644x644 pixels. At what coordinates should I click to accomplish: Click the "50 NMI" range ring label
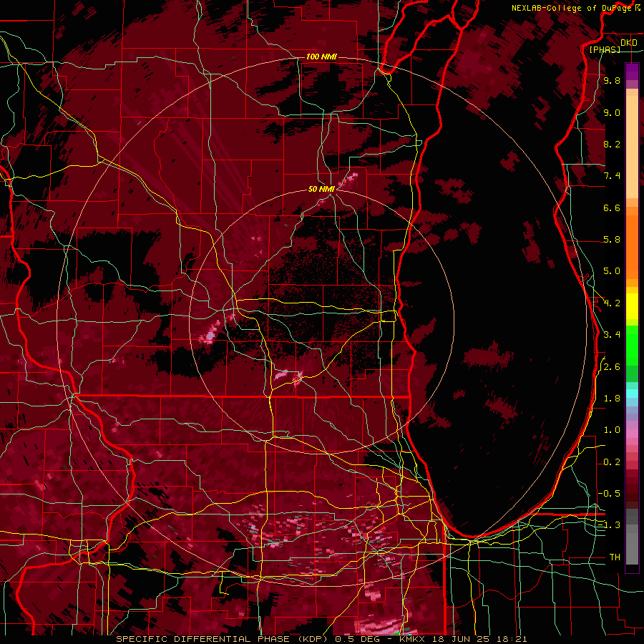[321, 189]
